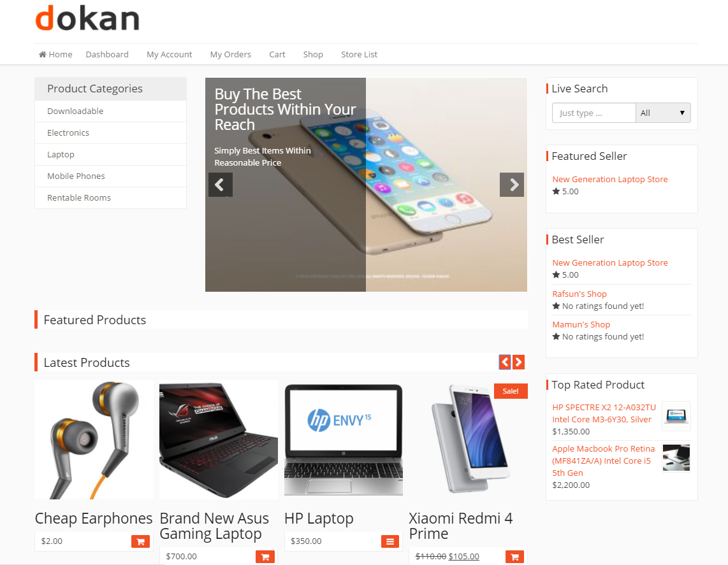Click the dokan logo
This screenshot has height=565, width=728.
click(x=87, y=18)
